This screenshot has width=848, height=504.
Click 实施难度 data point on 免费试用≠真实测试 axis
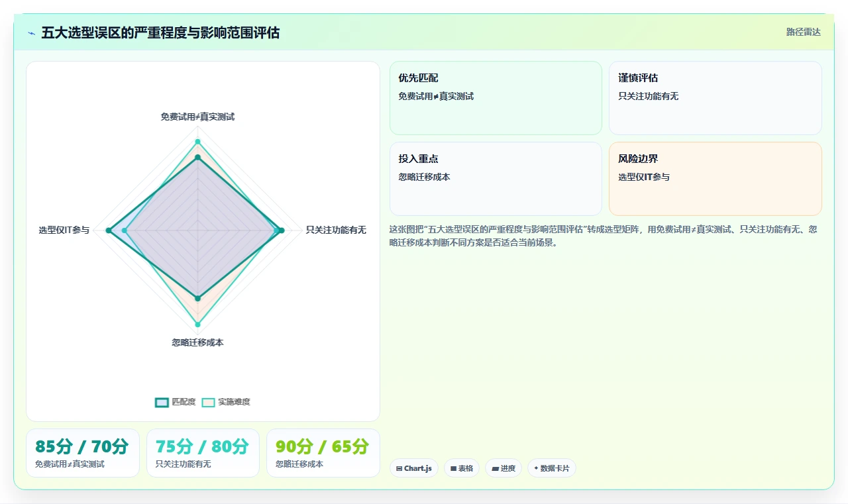[197, 142]
